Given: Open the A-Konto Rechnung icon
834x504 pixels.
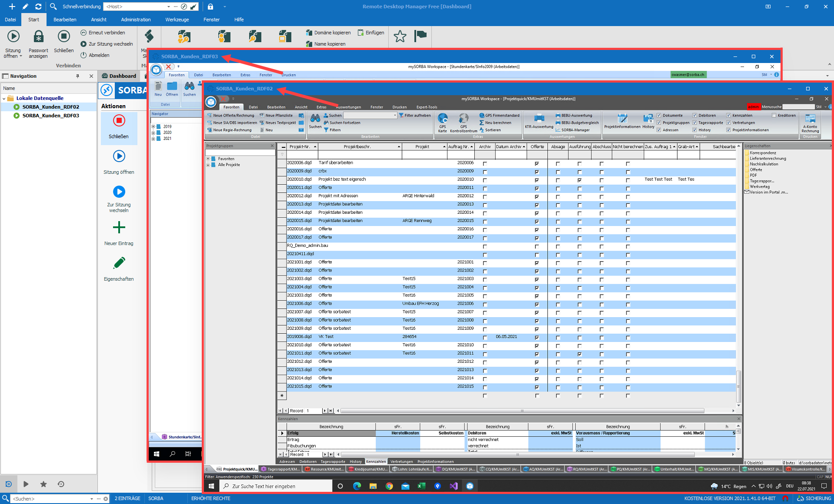Looking at the screenshot, I should pos(810,119).
